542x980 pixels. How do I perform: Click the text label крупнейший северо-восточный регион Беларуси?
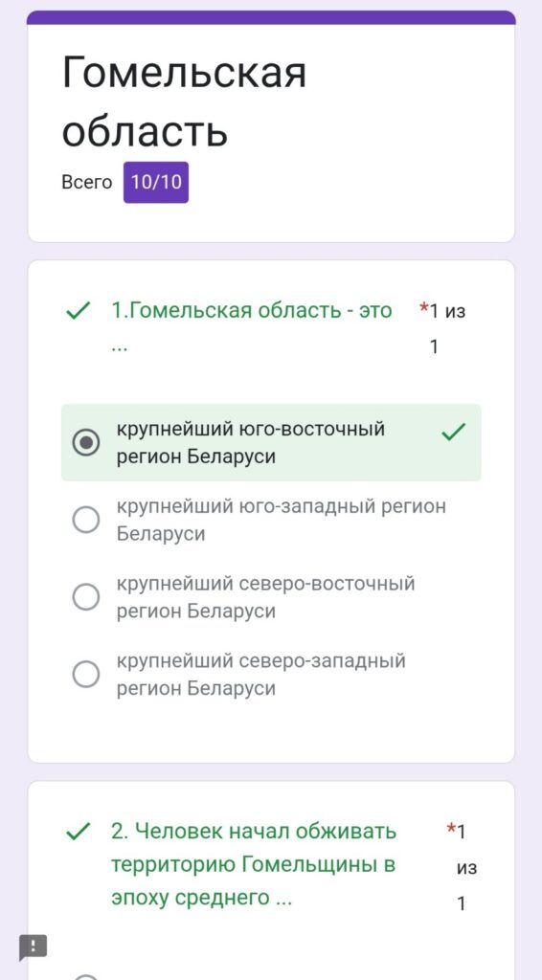(x=265, y=597)
